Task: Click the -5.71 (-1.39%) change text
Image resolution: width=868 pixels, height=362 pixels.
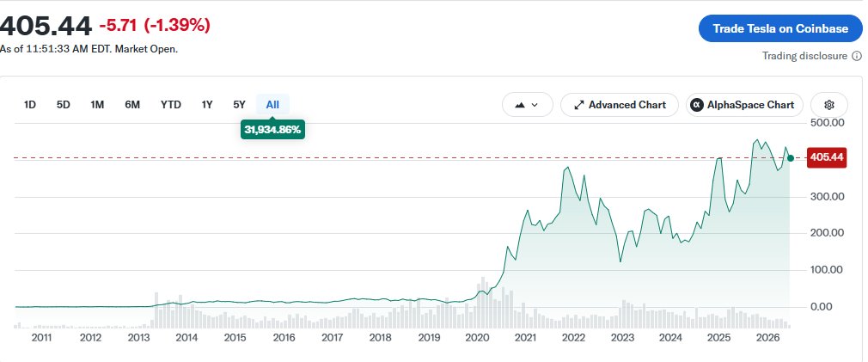Action: [155, 25]
